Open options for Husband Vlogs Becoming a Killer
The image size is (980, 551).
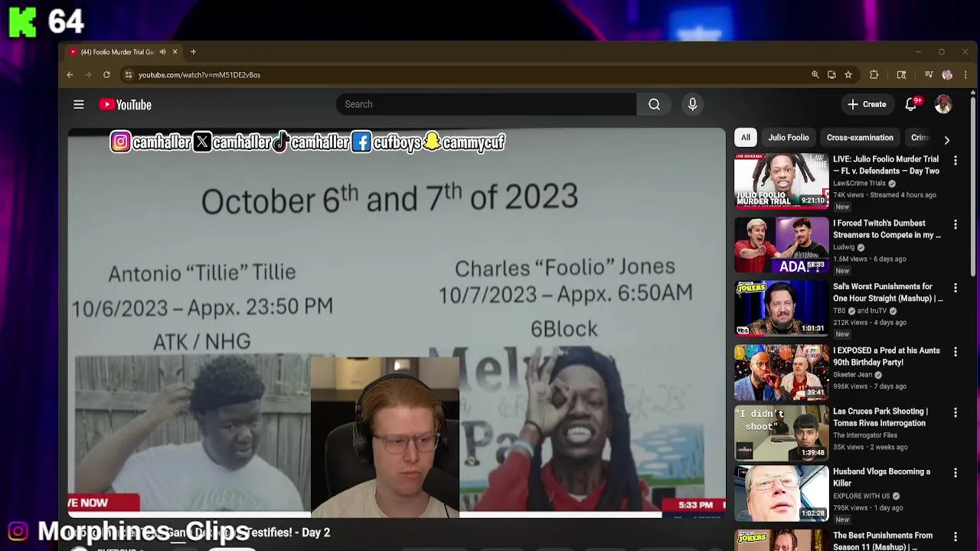click(955, 473)
